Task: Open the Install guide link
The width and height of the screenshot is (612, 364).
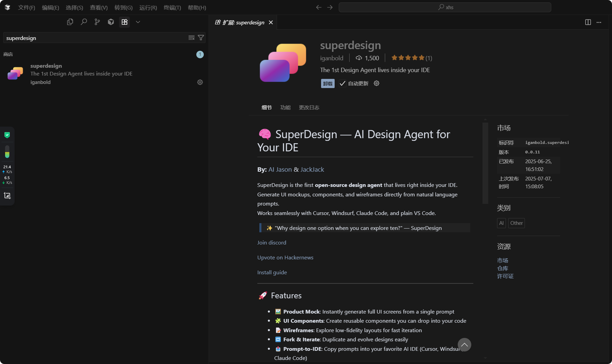Action: (x=272, y=273)
